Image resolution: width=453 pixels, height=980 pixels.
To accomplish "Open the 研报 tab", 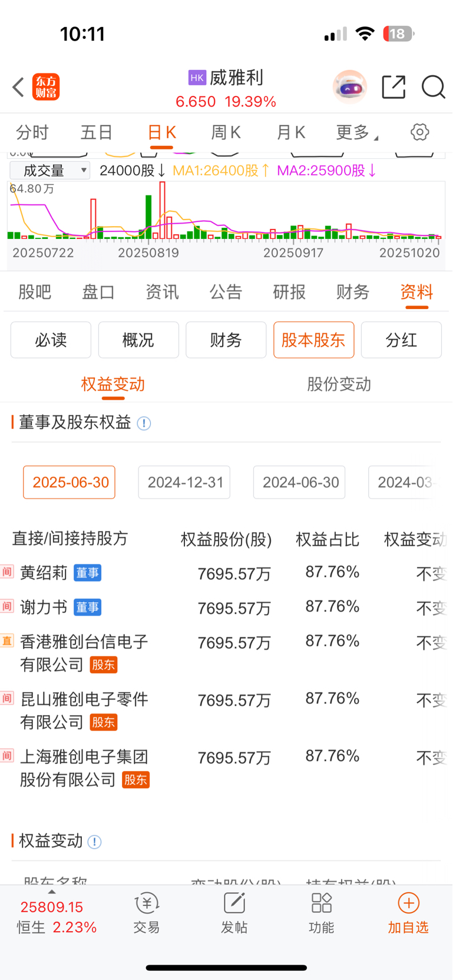I will (x=289, y=292).
